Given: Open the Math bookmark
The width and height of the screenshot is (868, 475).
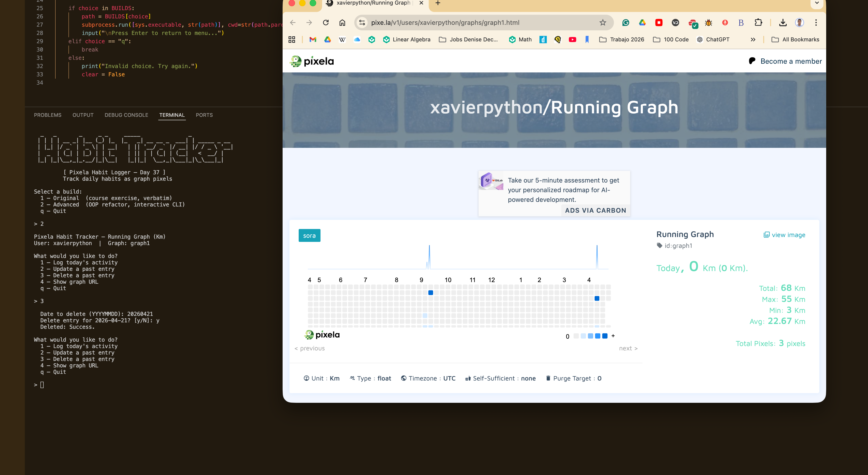Looking at the screenshot, I should (x=520, y=40).
